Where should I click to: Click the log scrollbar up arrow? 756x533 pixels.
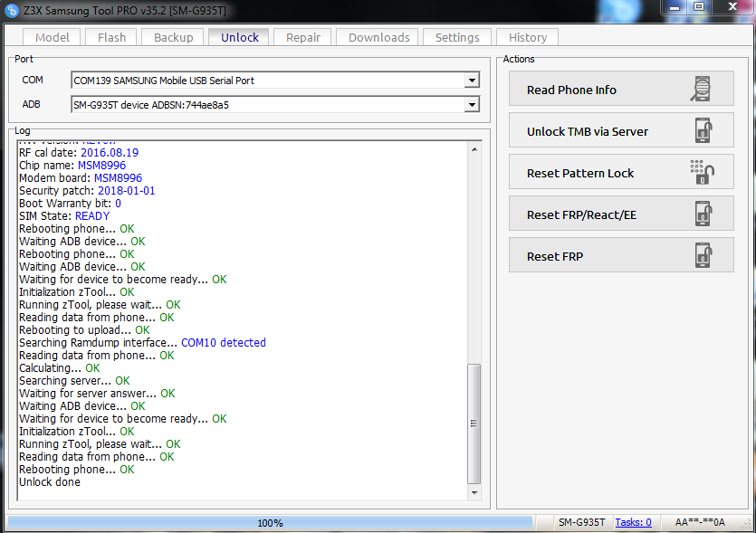coord(474,149)
